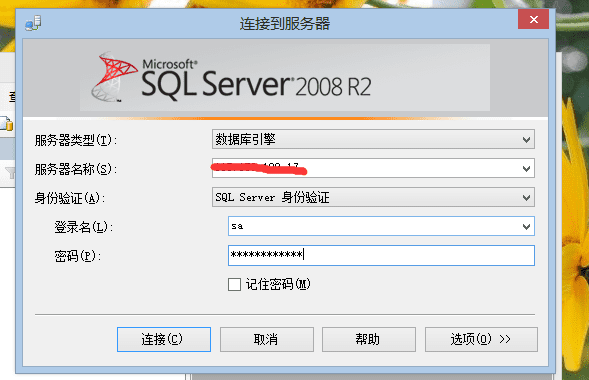This screenshot has height=380, width=589.
Task: Click the 登录名(L) label
Action: tap(83, 227)
